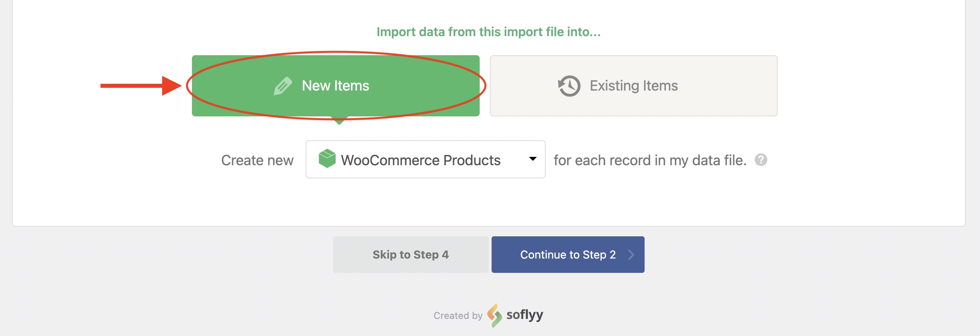Screen dimensions: 980x336
Task: Click the Continue to Step 2 button
Action: click(567, 255)
